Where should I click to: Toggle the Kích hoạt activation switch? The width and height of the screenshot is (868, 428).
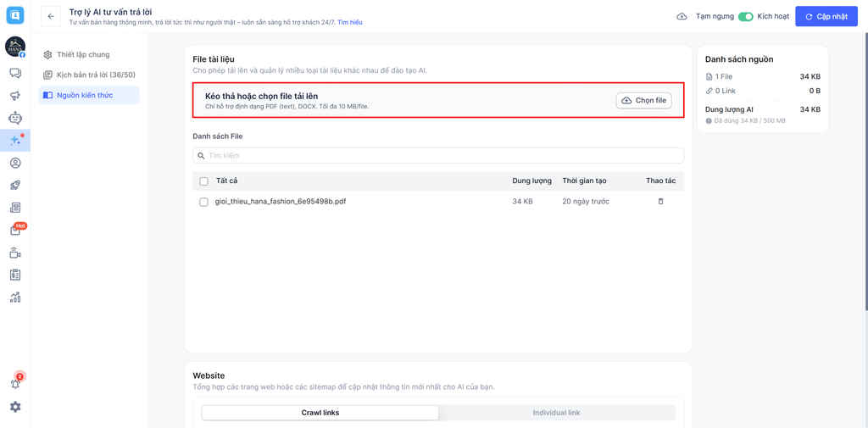pos(745,16)
